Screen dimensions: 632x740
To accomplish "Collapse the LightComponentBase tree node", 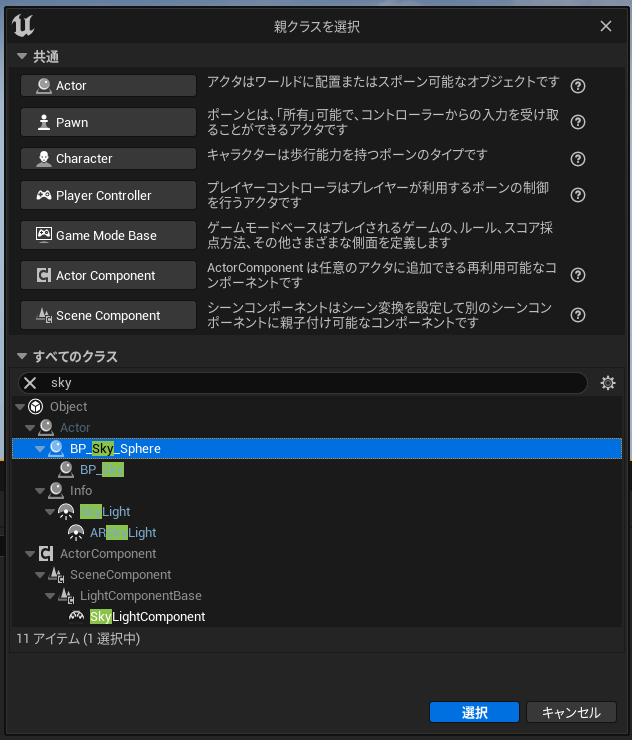I will click(50, 596).
